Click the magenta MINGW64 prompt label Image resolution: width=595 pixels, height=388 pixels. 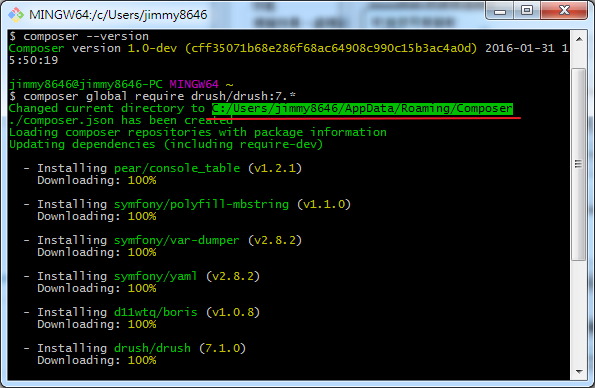194,84
